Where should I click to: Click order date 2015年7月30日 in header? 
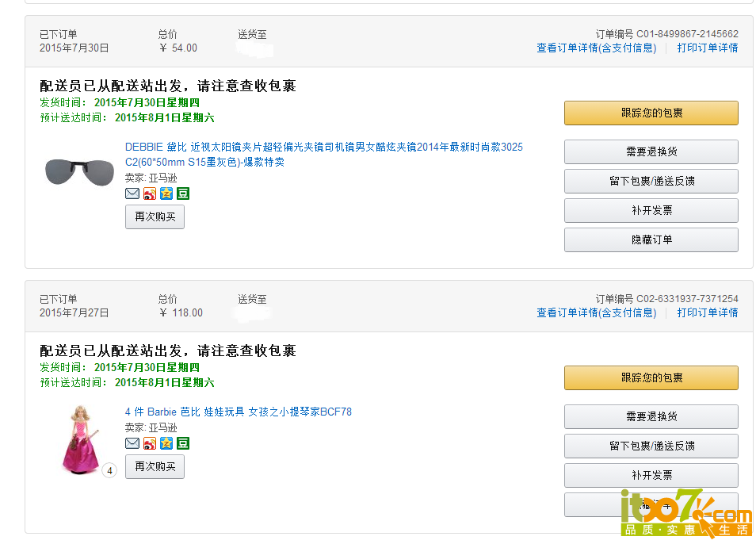(74, 48)
